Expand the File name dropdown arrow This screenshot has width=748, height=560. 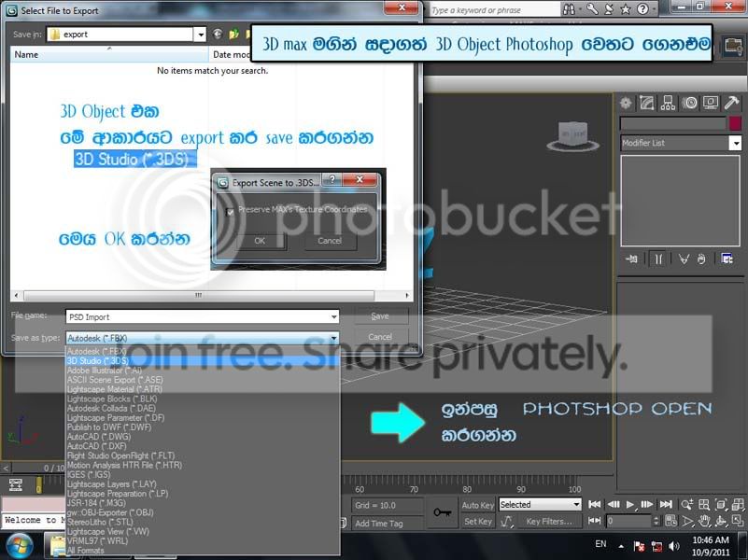coord(334,317)
